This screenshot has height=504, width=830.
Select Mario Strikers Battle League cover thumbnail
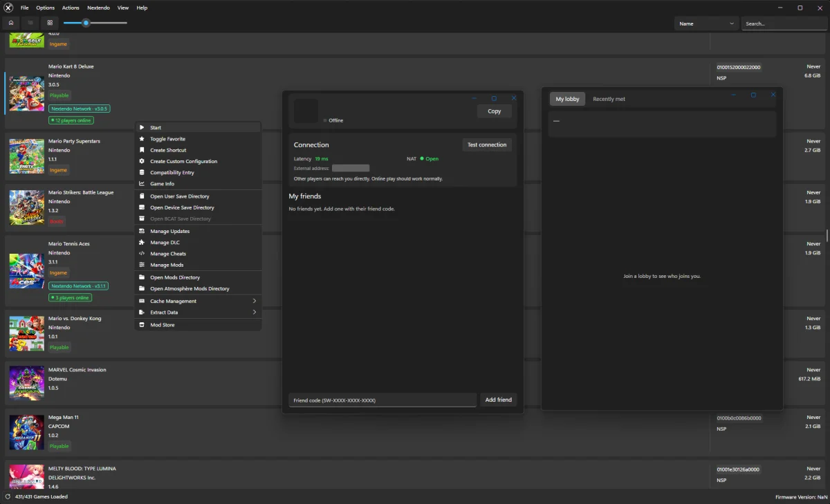coord(27,207)
